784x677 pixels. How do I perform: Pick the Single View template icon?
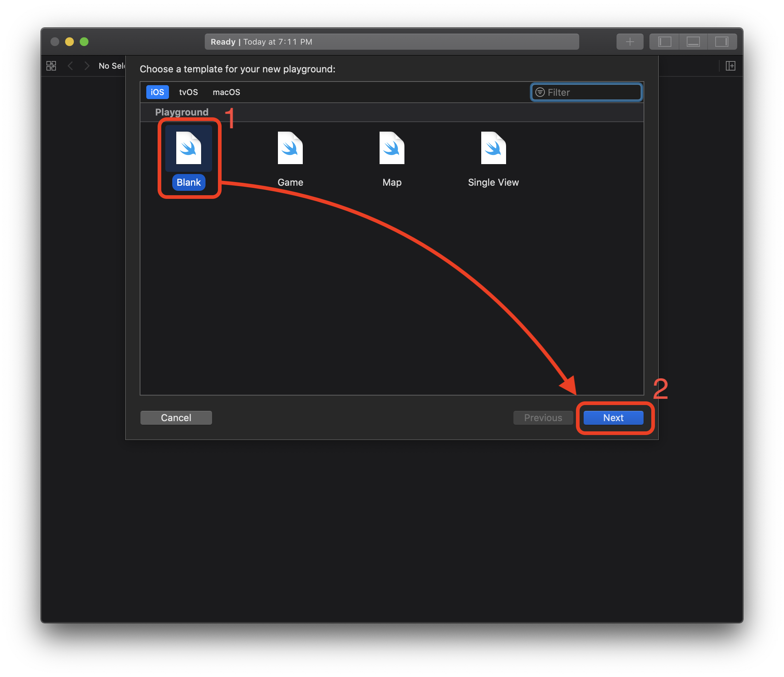pyautogui.click(x=493, y=148)
